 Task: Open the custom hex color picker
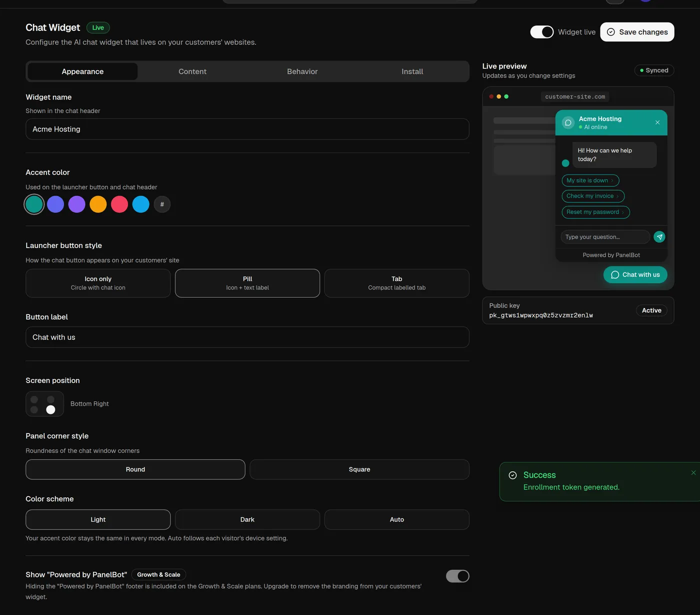(162, 204)
